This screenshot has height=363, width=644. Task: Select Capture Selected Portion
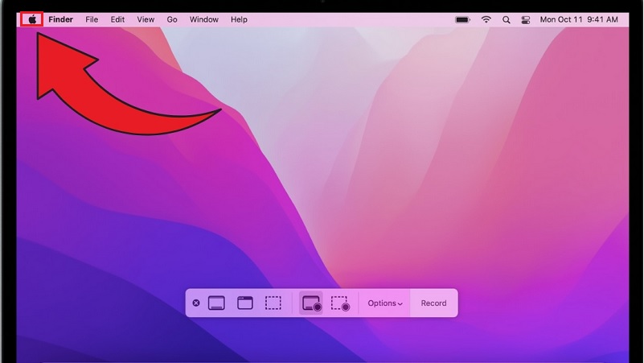(273, 303)
